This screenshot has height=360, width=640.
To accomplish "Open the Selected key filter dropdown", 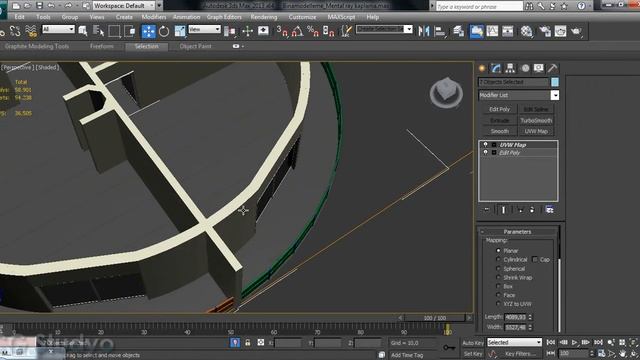I will (x=514, y=342).
